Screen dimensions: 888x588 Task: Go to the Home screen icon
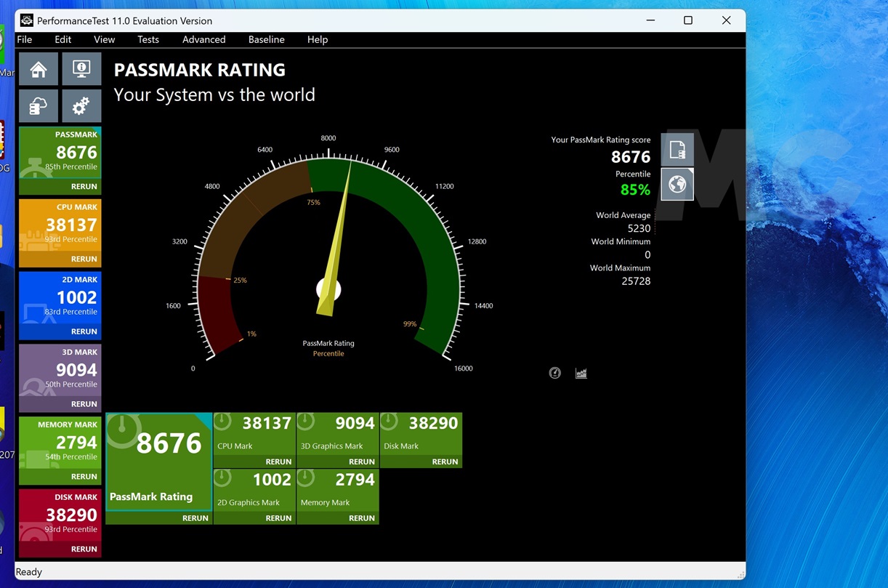(x=39, y=69)
